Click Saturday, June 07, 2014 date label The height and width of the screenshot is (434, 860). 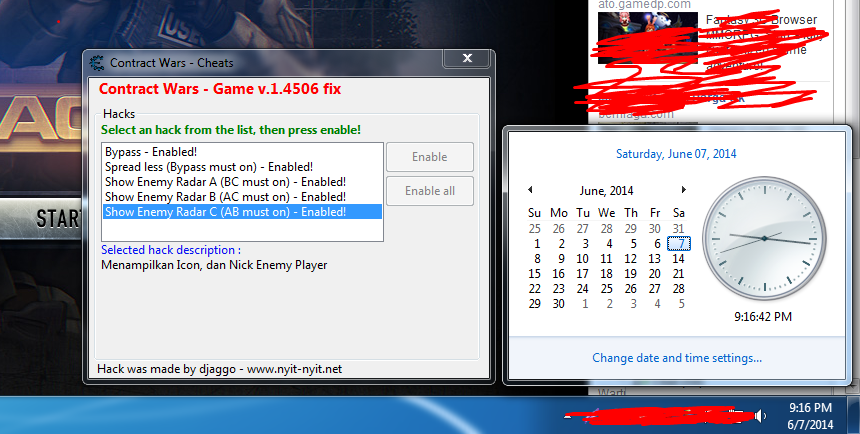click(x=676, y=154)
